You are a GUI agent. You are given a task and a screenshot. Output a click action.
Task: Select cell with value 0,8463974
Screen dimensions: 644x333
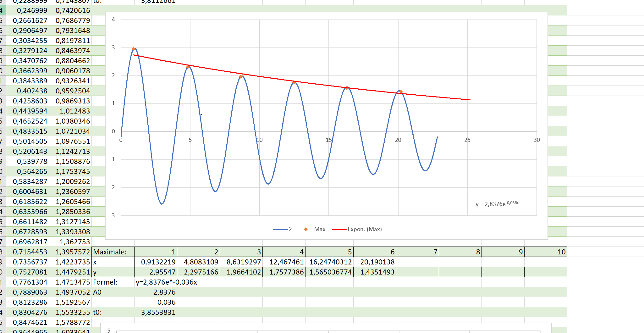tap(70, 51)
